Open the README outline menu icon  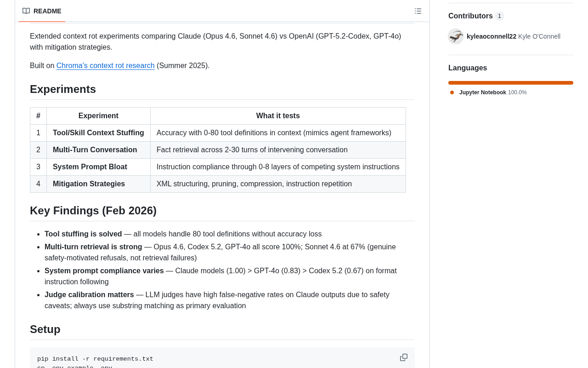pos(418,11)
